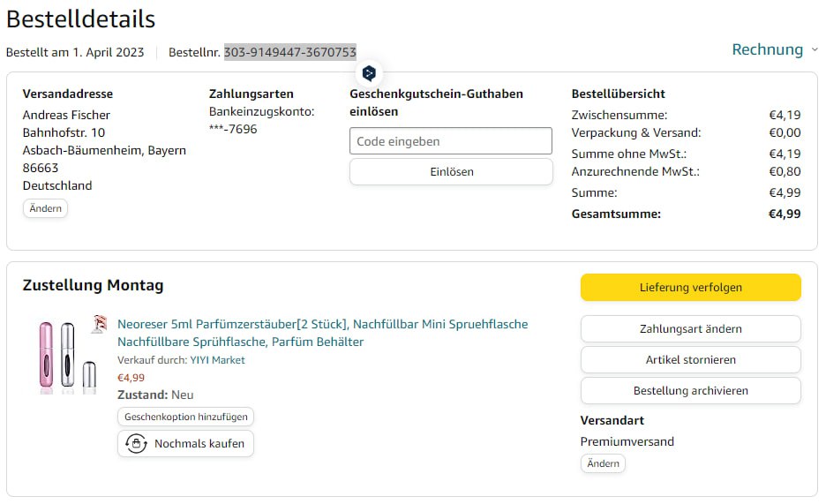Click the small image icon beside product title
The width and height of the screenshot is (826, 504).
98,324
